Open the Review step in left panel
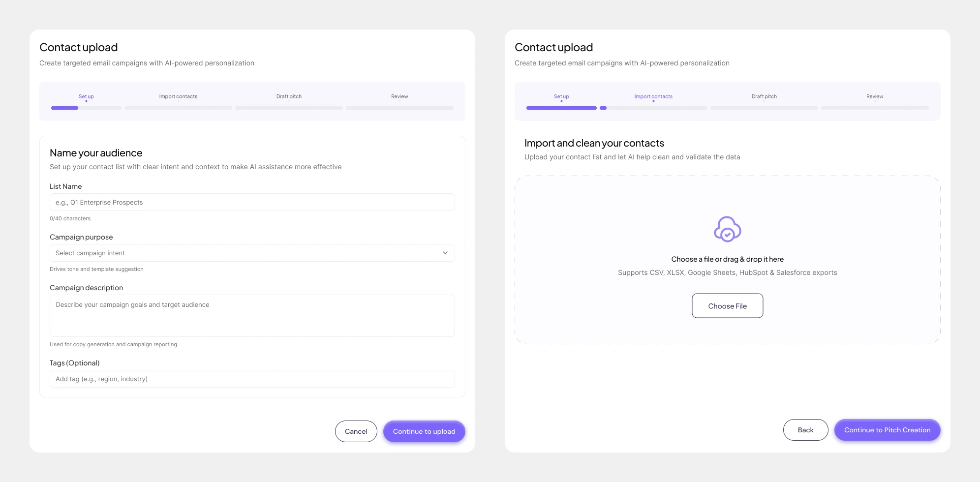This screenshot has height=482, width=980. click(399, 96)
